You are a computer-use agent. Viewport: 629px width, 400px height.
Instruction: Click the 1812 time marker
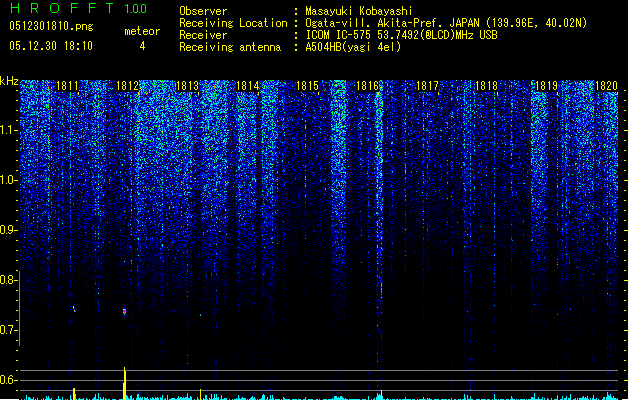[x=127, y=86]
